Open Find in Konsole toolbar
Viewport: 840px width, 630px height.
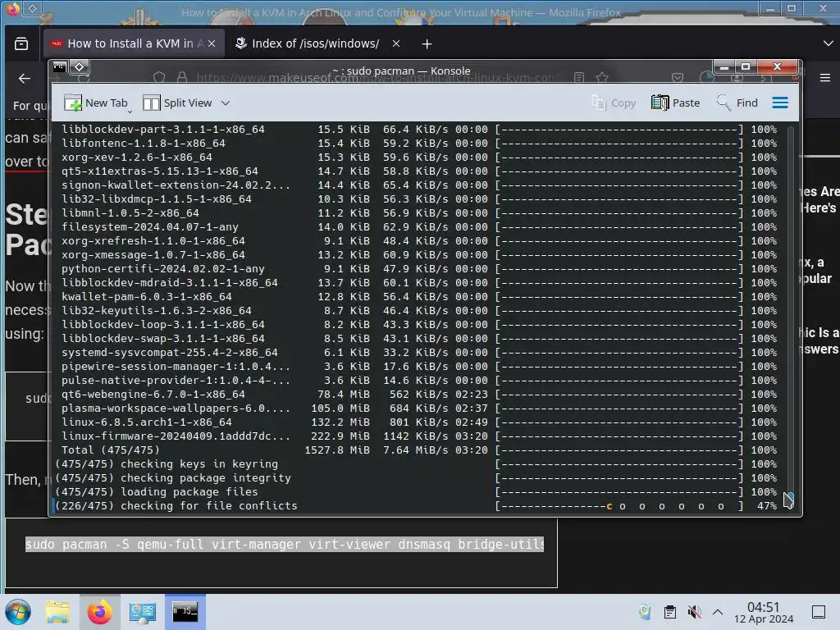click(737, 103)
